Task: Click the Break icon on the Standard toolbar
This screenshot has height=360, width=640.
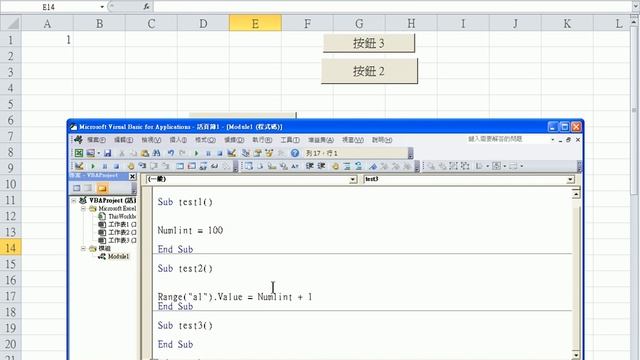Action: (208, 153)
